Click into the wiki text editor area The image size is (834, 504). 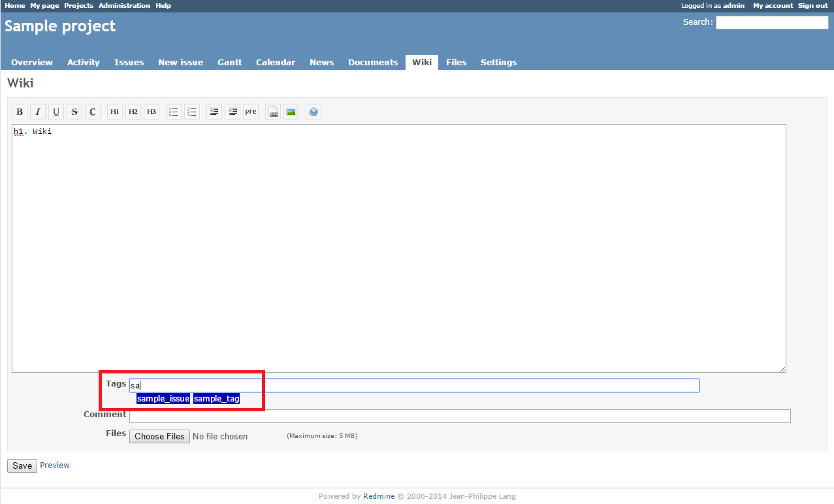click(399, 249)
